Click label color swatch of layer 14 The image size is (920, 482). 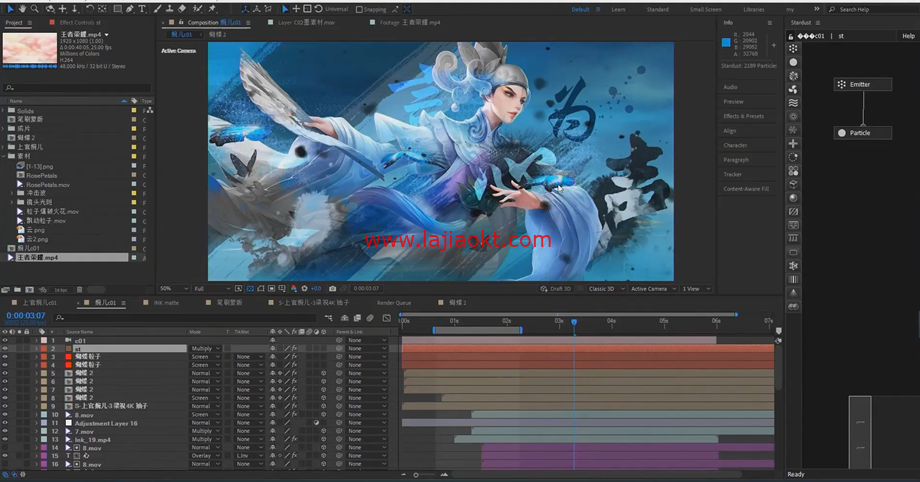coord(43,447)
